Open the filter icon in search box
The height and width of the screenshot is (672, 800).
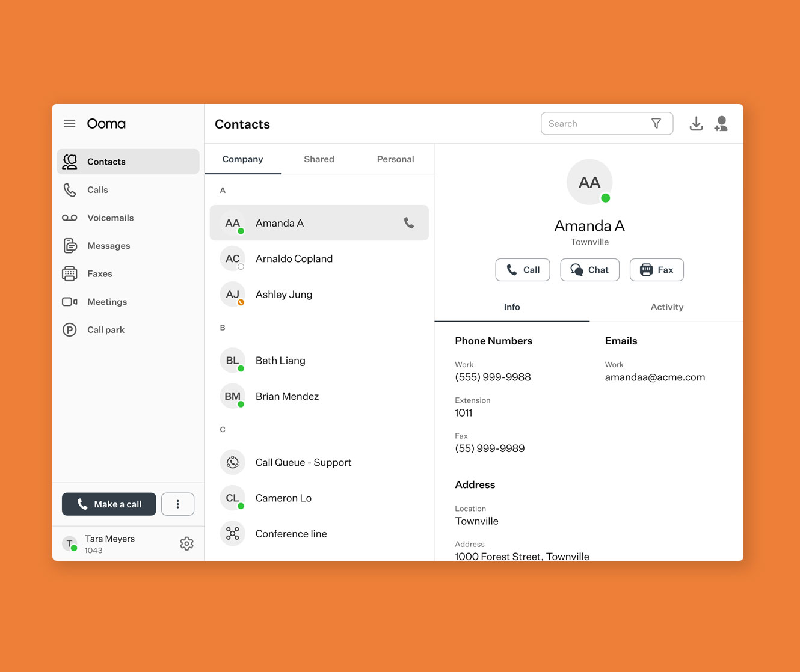coord(656,123)
